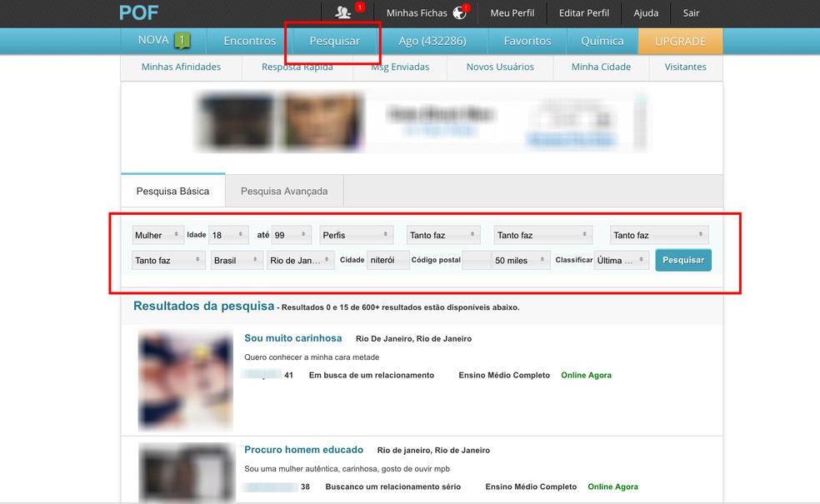Switch to Pesquisa Avançada tab
The image size is (820, 504).
click(x=284, y=191)
